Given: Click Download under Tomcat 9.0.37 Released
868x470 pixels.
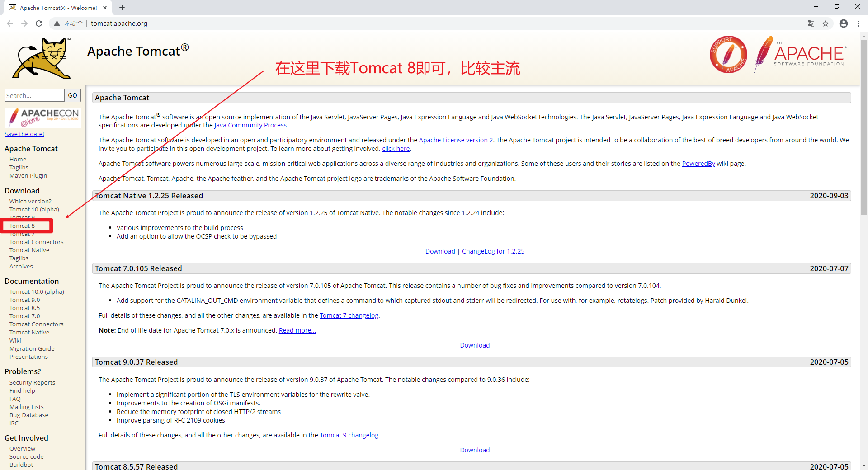Looking at the screenshot, I should tap(475, 450).
